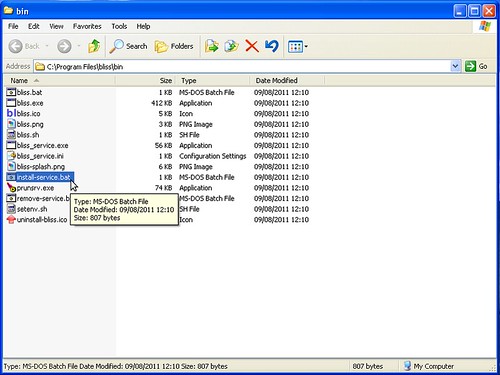This screenshot has height=375, width=500.
Task: Click the 412 KB size value
Action: (x=162, y=103)
